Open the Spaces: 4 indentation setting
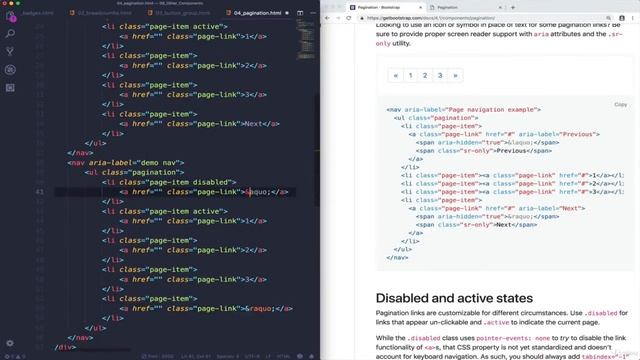Image resolution: width=640 pixels, height=360 pixels. [x=228, y=356]
